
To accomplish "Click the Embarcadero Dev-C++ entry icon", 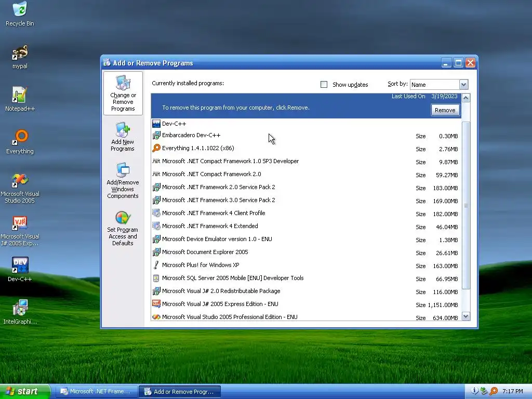I will 156,136.
